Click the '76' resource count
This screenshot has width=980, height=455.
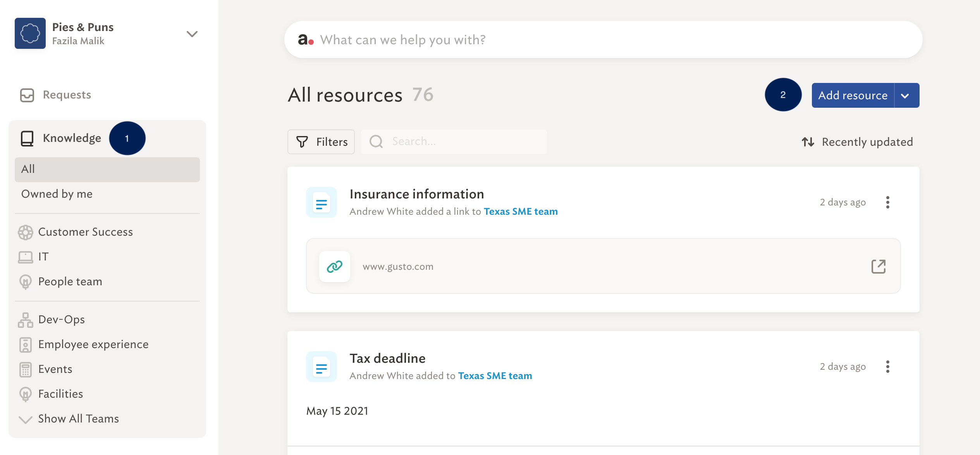click(423, 95)
